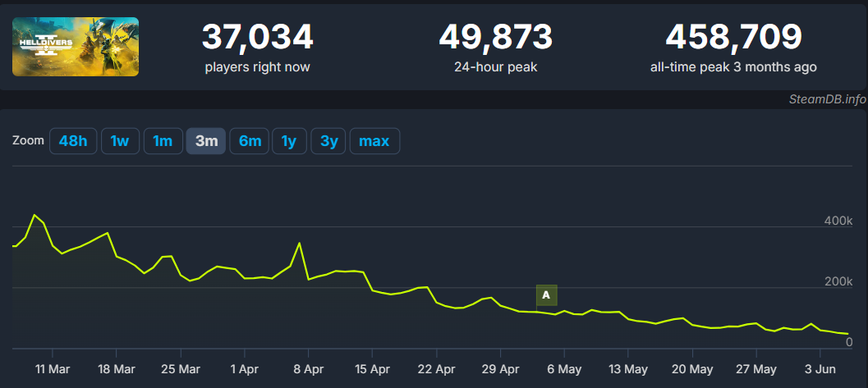This screenshot has width=868, height=388.
Task: Click the 49,873 24-hour peak value
Action: [x=495, y=38]
